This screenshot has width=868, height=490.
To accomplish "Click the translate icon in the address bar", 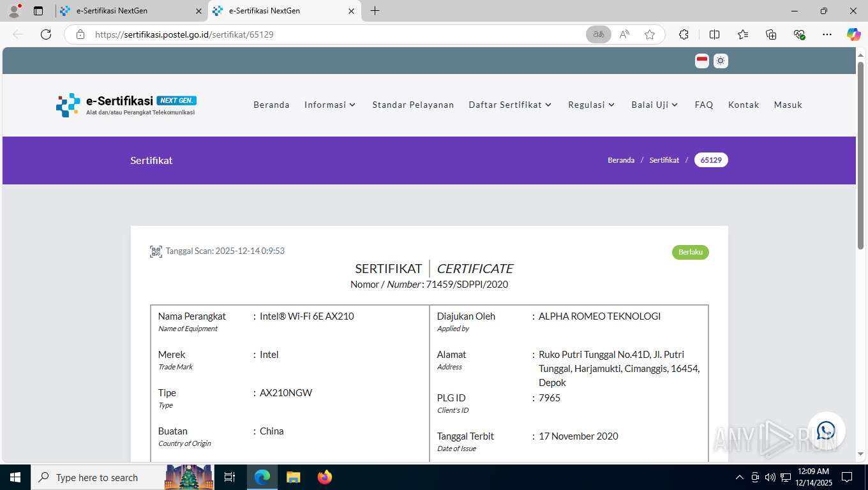I will tap(598, 34).
